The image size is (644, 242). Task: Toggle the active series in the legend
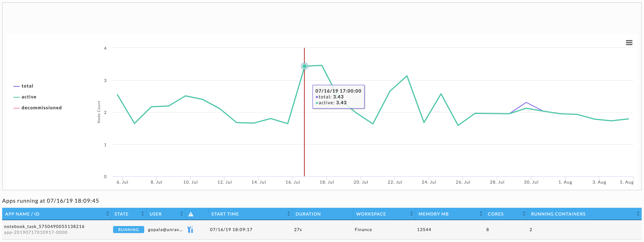click(x=25, y=97)
